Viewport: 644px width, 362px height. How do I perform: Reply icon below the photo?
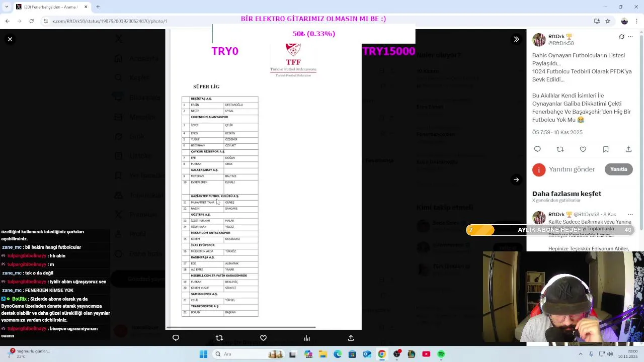[x=176, y=338]
